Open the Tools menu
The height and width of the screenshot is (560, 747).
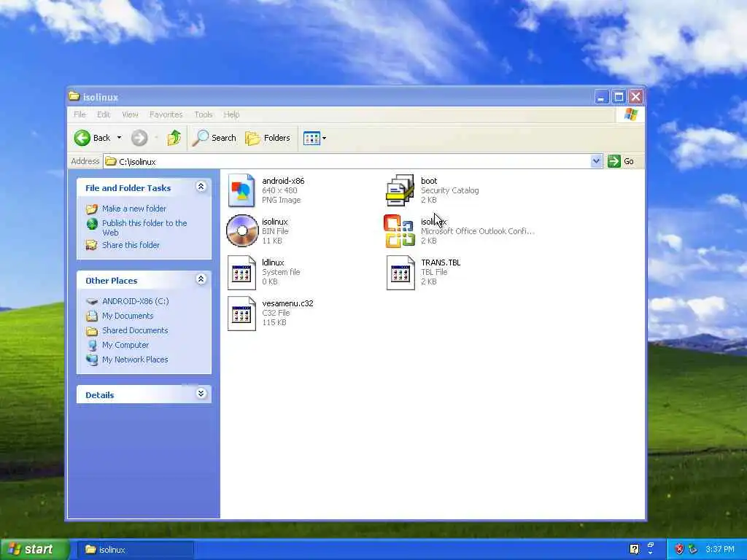[x=204, y=114]
